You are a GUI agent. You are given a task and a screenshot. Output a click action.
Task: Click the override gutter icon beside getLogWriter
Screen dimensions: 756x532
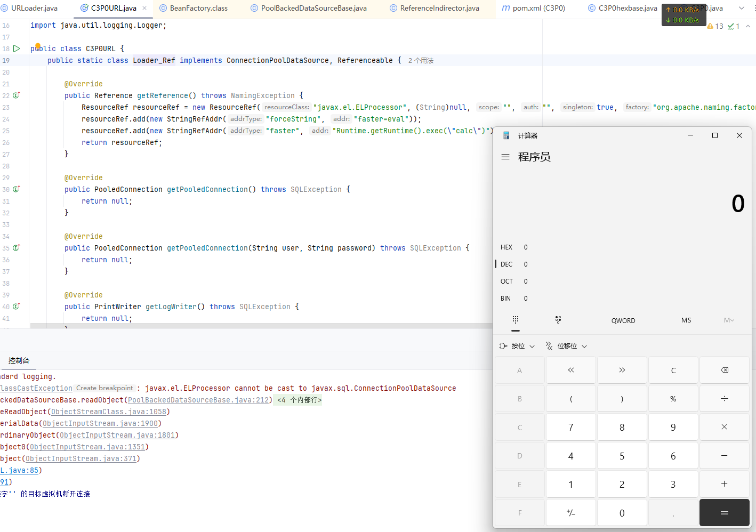coord(17,307)
